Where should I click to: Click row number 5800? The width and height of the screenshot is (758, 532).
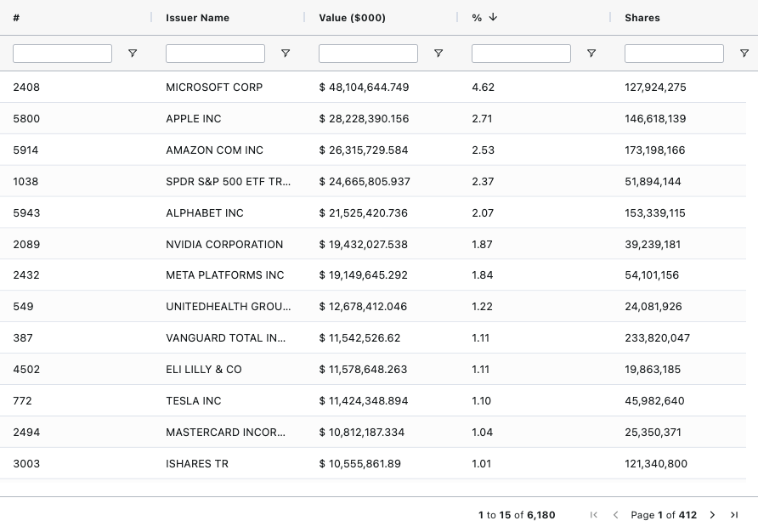click(x=26, y=118)
